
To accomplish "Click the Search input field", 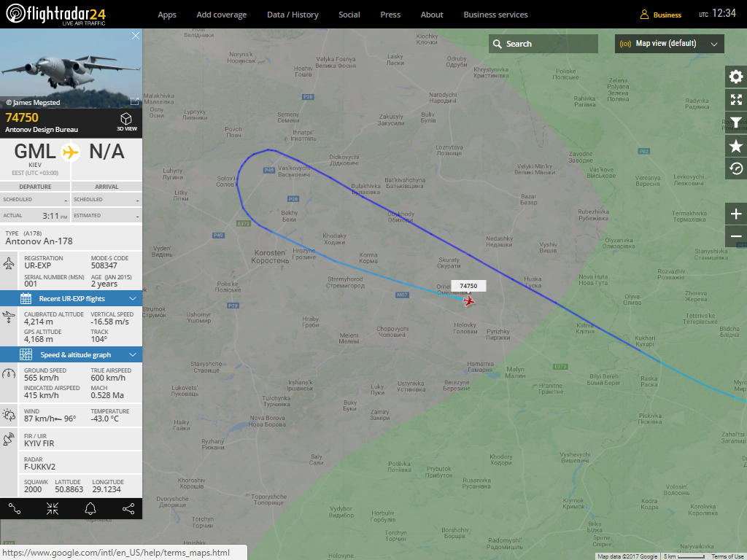I will click(543, 44).
